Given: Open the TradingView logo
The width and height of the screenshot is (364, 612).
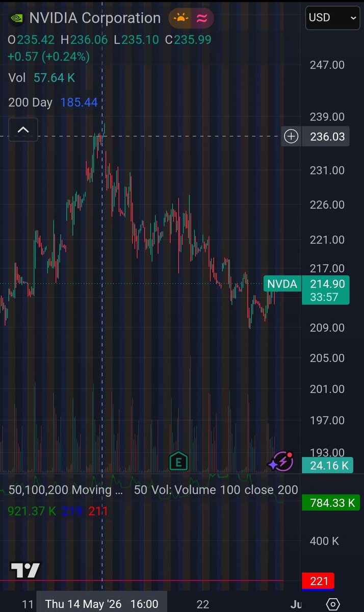Looking at the screenshot, I should pos(25,570).
